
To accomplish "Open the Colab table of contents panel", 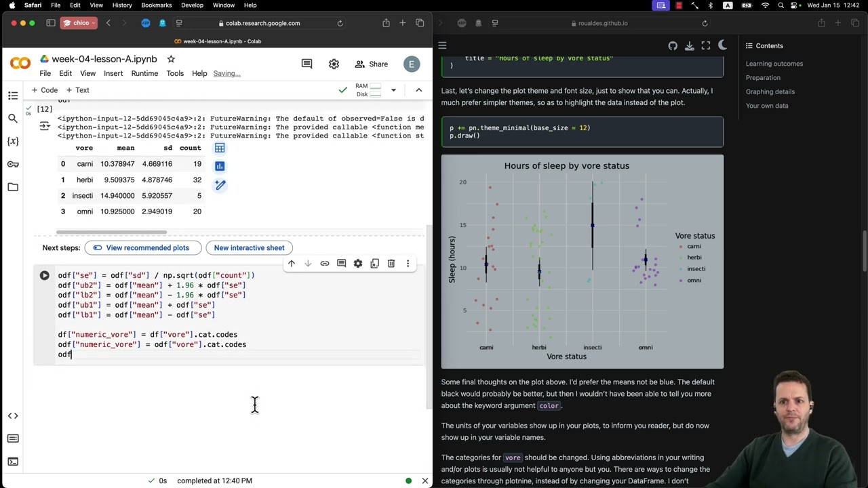I will pos(13,96).
